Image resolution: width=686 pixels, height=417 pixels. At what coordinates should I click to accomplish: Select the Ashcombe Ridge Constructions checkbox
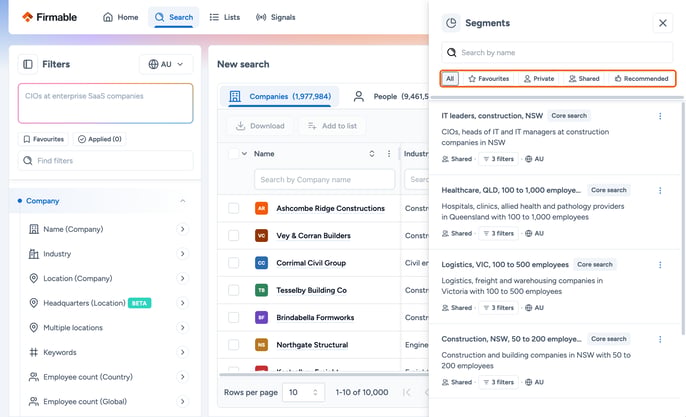pos(234,208)
